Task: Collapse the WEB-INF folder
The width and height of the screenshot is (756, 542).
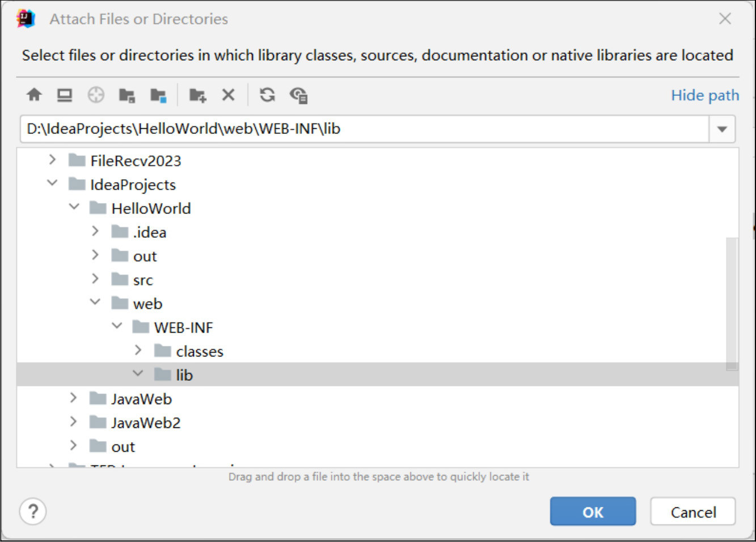Action: (117, 326)
